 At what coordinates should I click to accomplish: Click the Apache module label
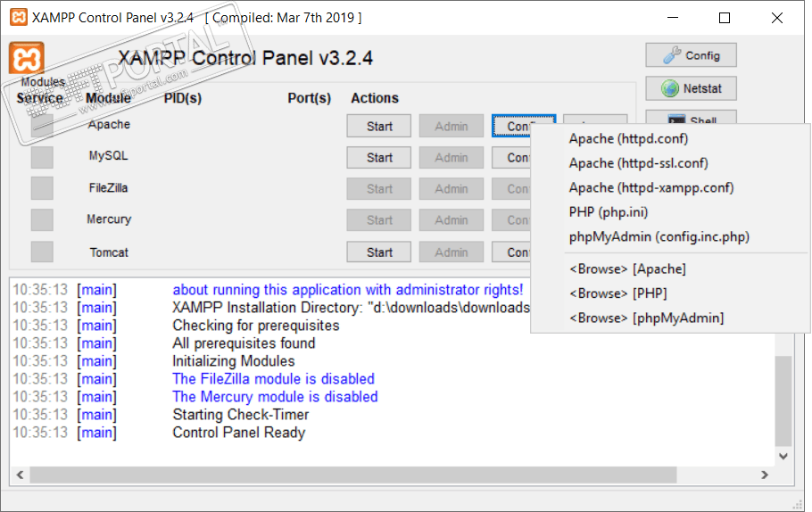click(109, 124)
